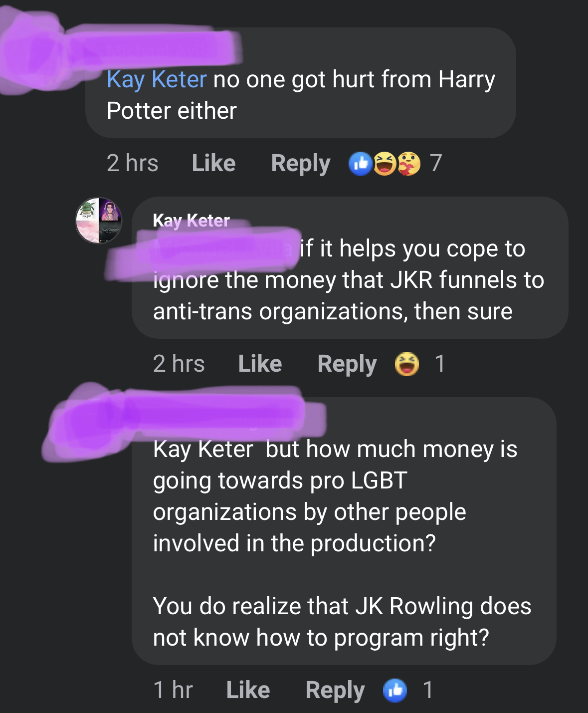Like the 'how much money' comment
The image size is (588, 713).
(x=248, y=690)
